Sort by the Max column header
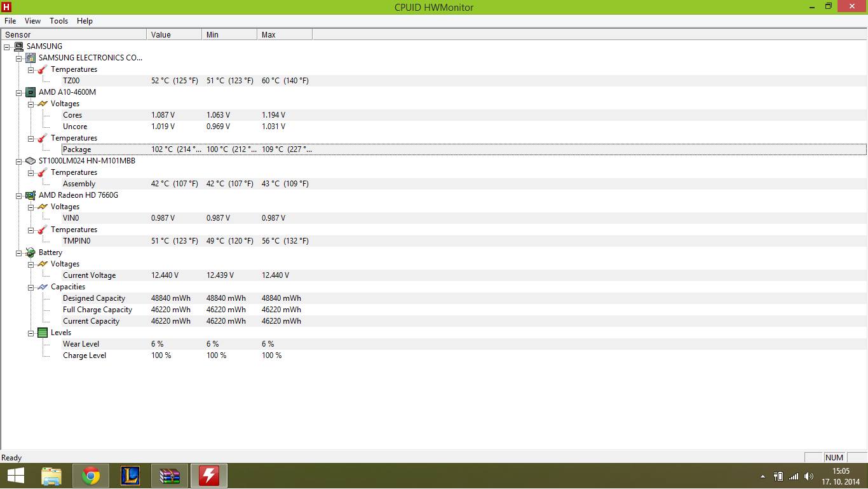The width and height of the screenshot is (868, 489). pyautogui.click(x=285, y=34)
